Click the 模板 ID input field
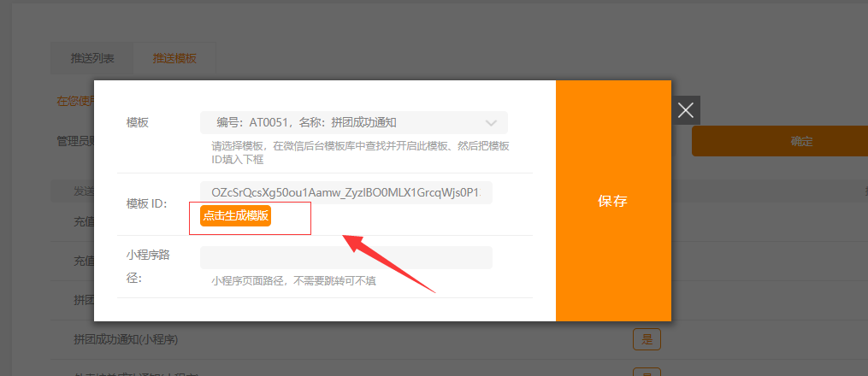The height and width of the screenshot is (376, 868). [x=345, y=192]
